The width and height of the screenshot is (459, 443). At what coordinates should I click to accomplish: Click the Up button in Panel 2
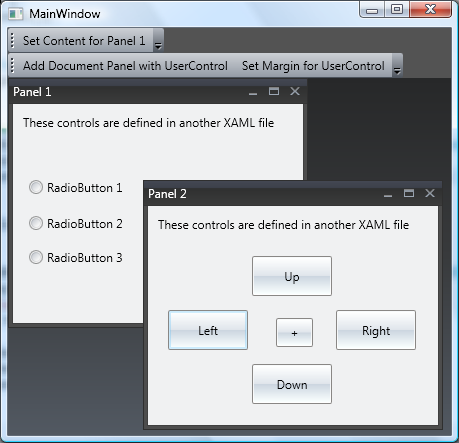292,276
